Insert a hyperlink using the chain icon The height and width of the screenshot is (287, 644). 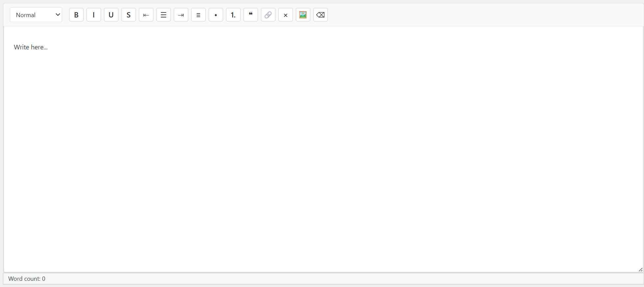coord(268,15)
